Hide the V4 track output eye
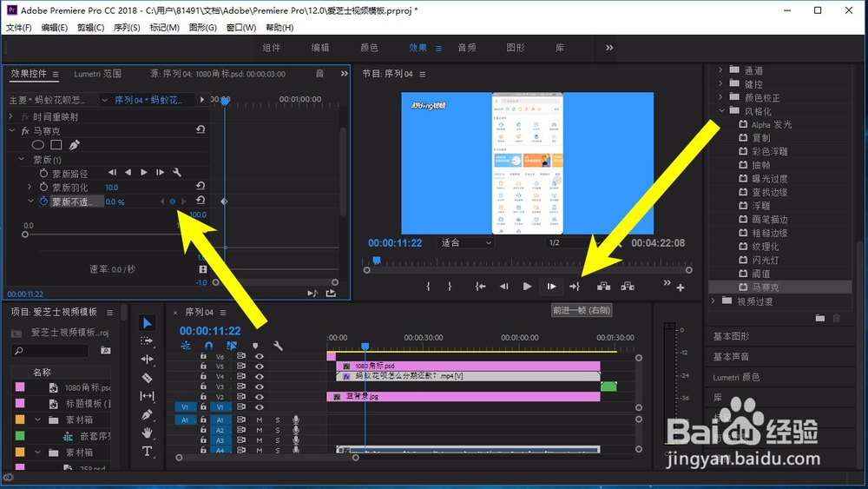 coord(259,376)
